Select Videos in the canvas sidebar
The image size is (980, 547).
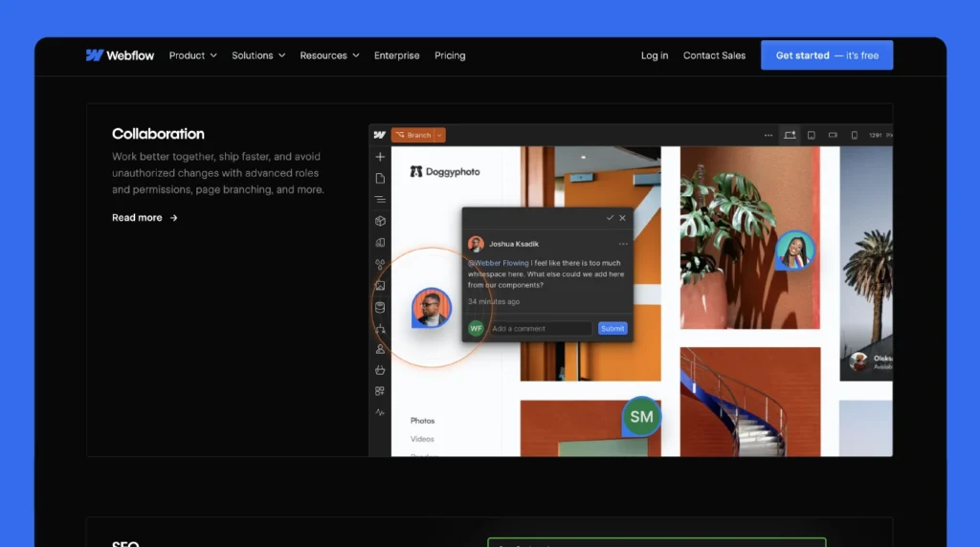tap(422, 439)
